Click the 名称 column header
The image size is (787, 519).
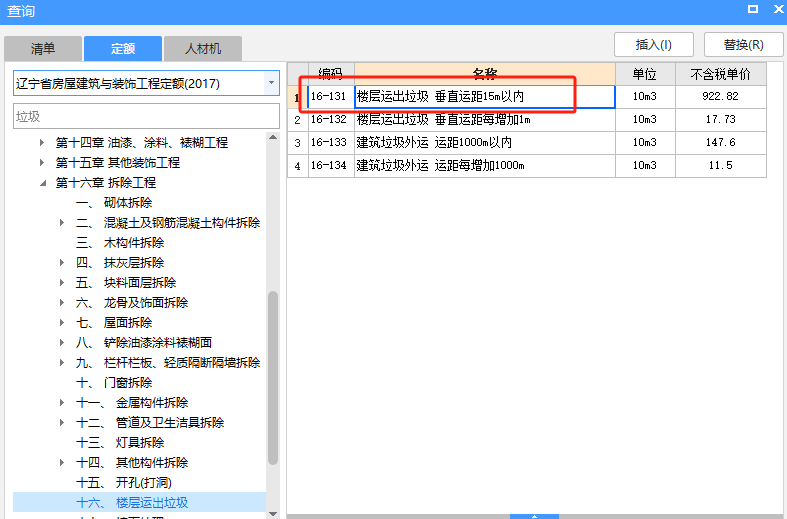(485, 74)
